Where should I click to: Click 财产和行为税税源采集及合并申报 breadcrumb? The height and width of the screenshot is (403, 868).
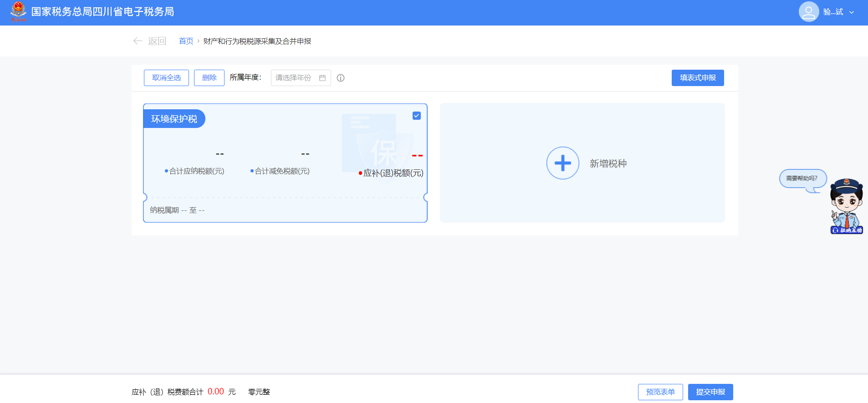[x=257, y=41]
